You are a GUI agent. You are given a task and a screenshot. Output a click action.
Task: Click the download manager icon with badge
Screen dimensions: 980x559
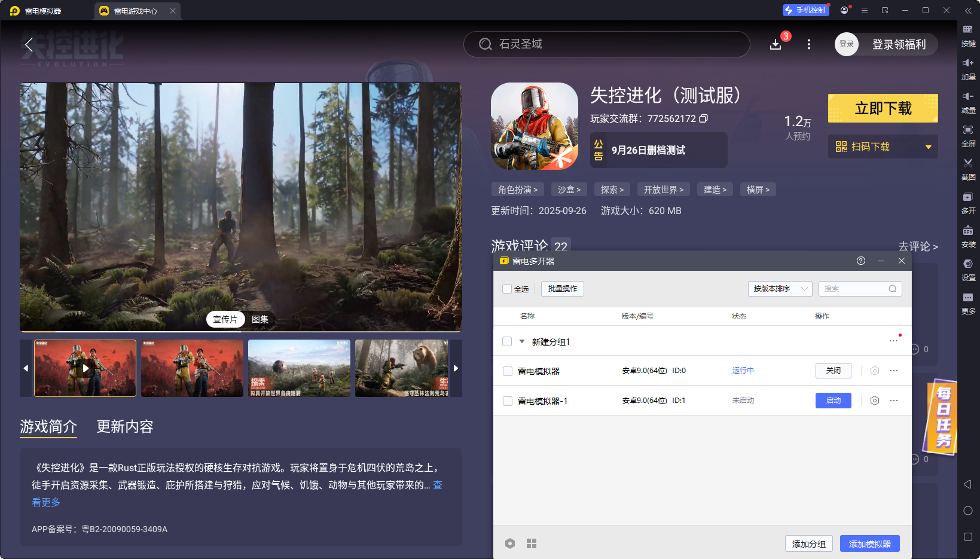[x=776, y=44]
